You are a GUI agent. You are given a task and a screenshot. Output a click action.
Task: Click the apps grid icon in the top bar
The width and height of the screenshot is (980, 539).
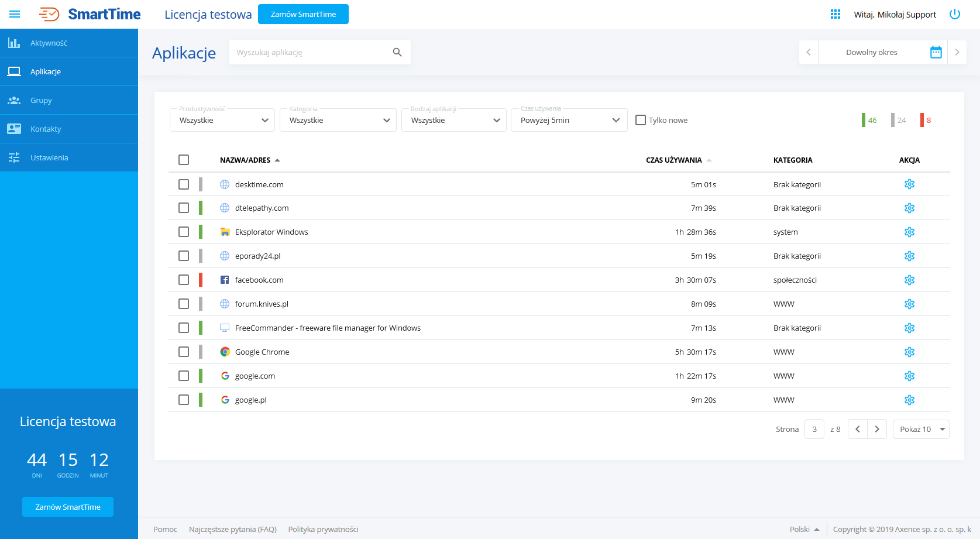[x=835, y=13]
